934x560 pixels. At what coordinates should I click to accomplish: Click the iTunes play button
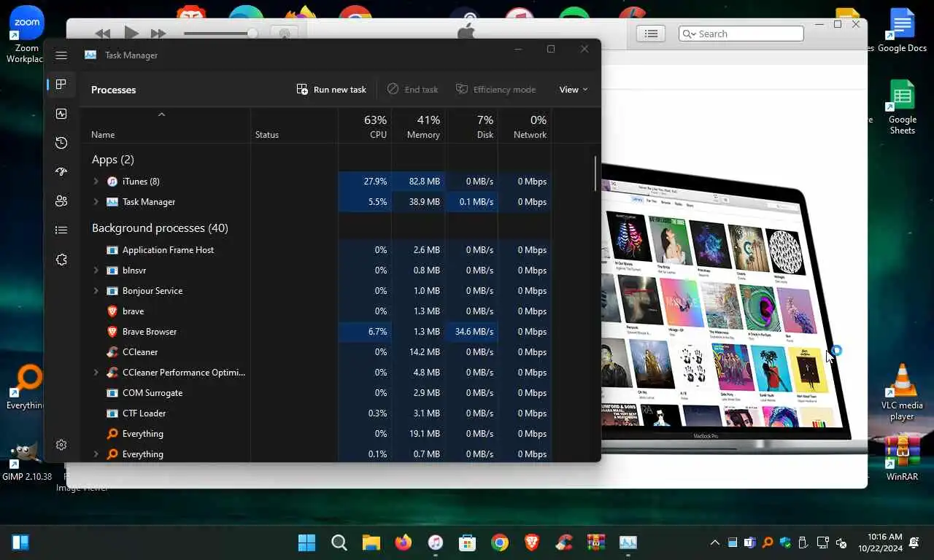[x=131, y=33]
